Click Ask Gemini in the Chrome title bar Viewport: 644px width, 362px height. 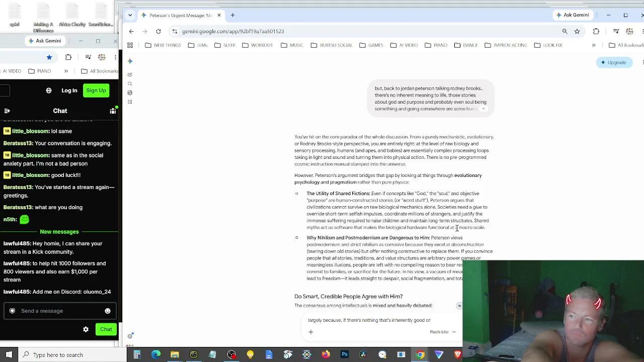pyautogui.click(x=573, y=15)
